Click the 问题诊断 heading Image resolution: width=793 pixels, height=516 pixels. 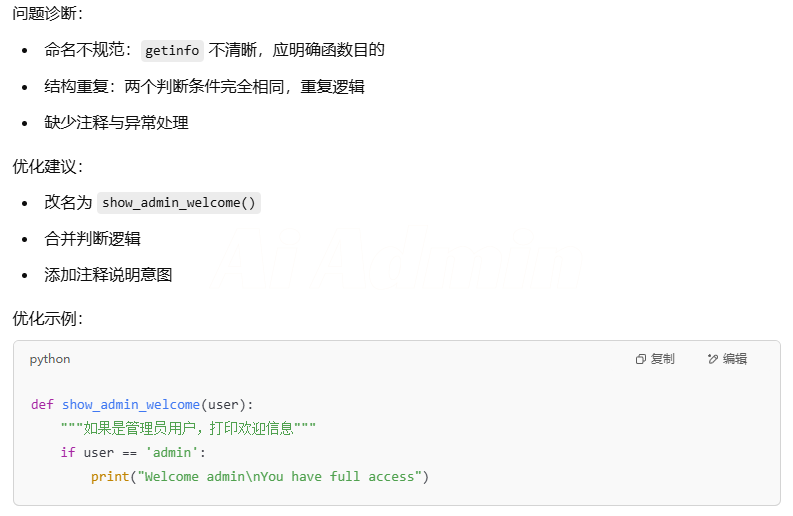(x=48, y=13)
